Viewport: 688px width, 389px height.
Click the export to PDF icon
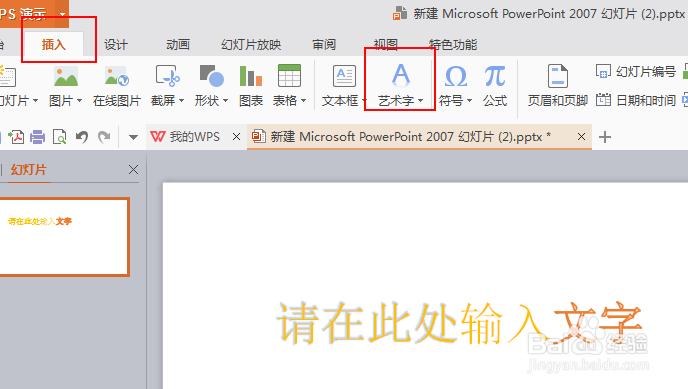pos(16,137)
